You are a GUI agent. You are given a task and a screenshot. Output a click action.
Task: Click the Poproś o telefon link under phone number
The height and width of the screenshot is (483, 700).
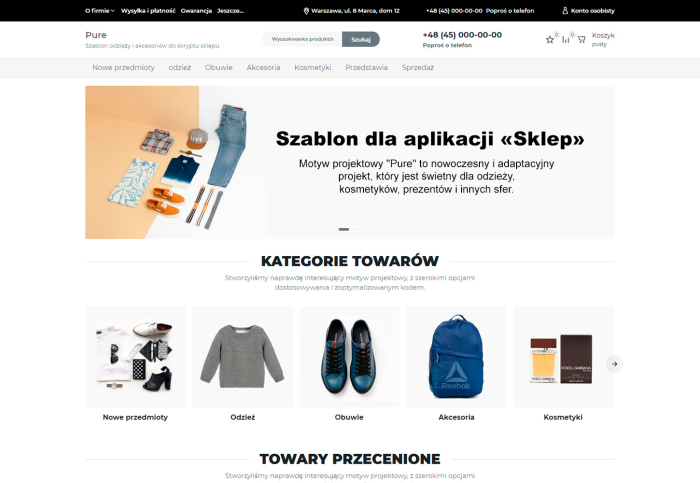point(447,45)
